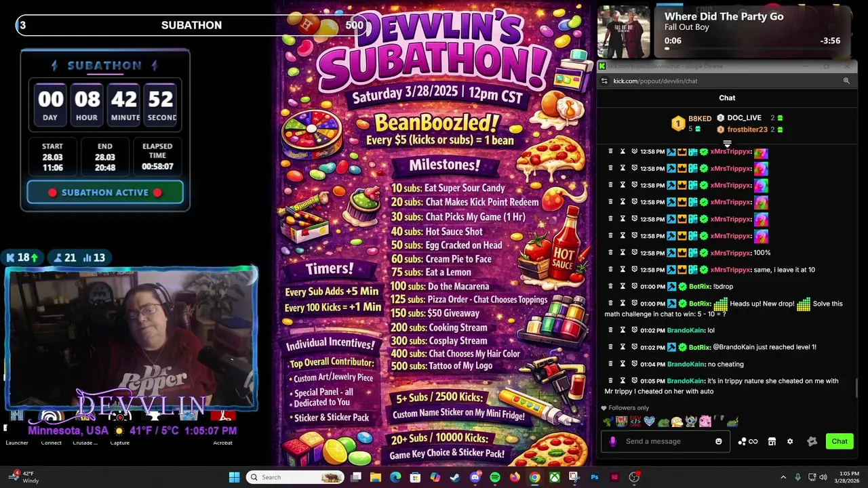Image resolution: width=868 pixels, height=488 pixels.
Task: Open Photoshop from the taskbar
Action: click(595, 477)
